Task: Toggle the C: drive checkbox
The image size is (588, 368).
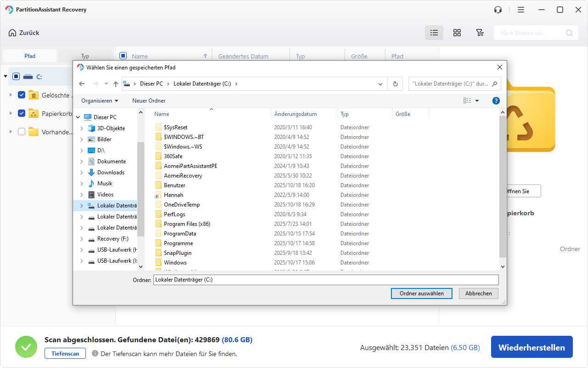Action: tap(16, 76)
